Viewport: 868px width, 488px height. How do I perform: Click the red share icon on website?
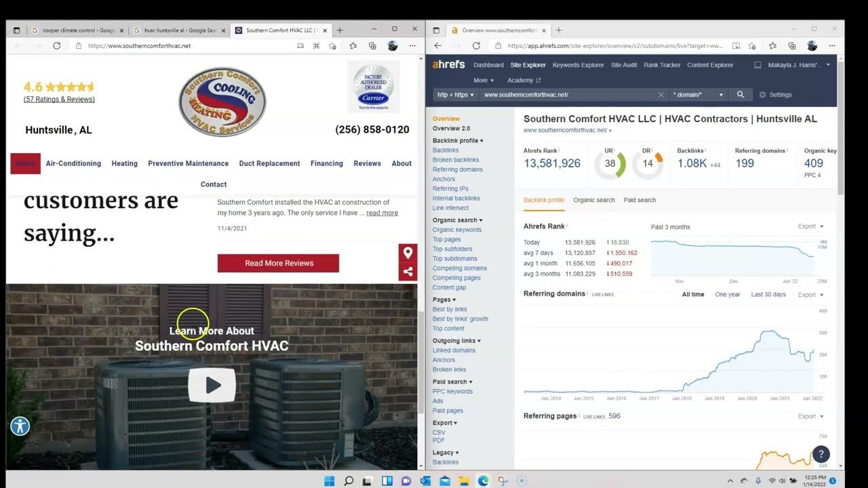(x=408, y=272)
